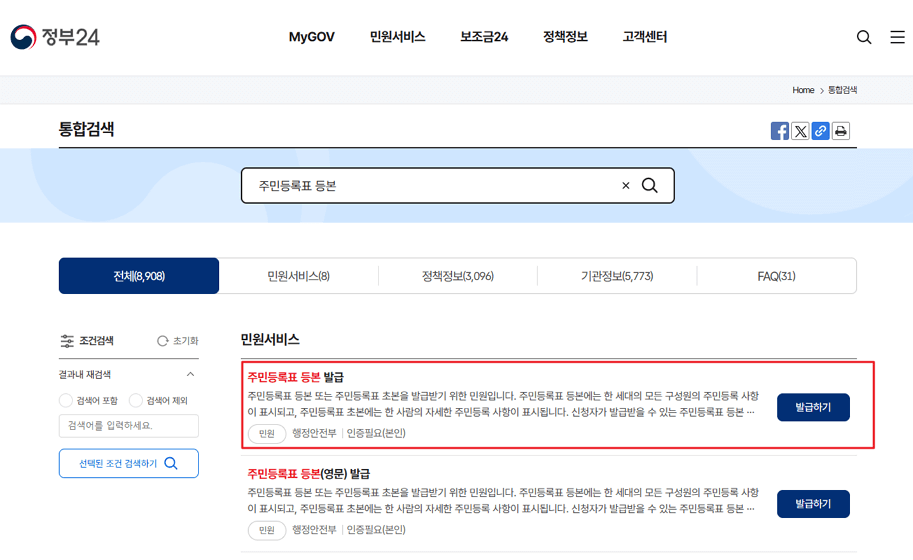Open 정책정보 menu
Screen dimensions: 913x560
[565, 37]
